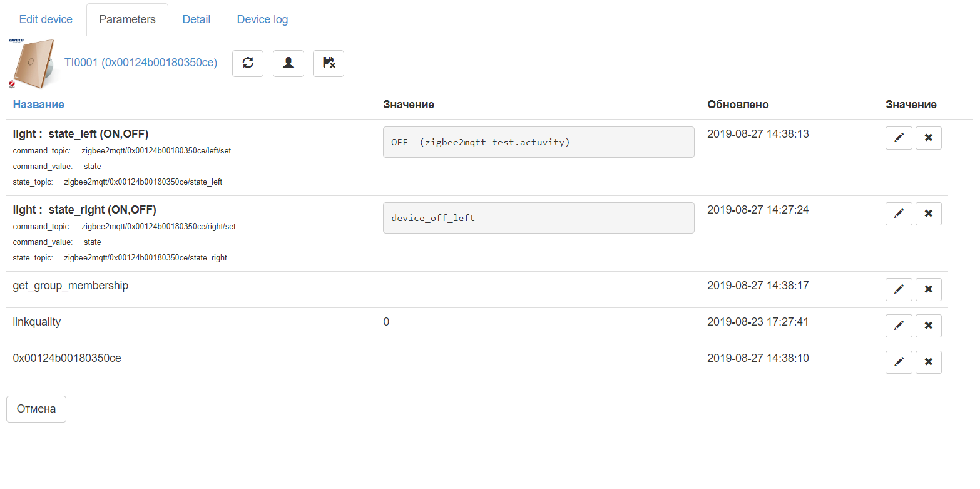Edit the state_right parameter with pencil icon

tap(899, 214)
